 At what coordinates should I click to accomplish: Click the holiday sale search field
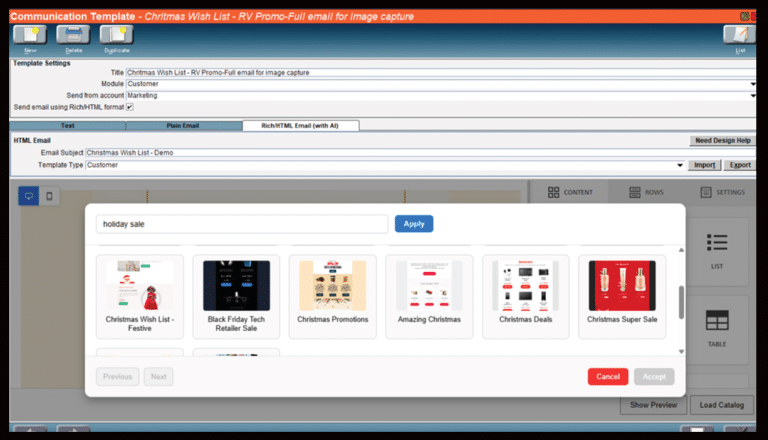(242, 224)
